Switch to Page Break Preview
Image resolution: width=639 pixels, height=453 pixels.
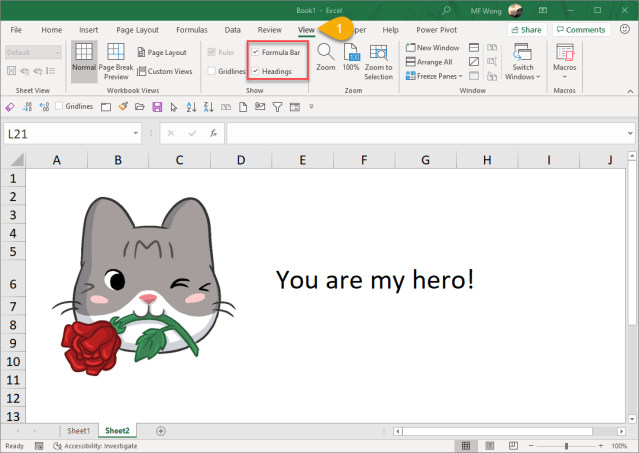[116, 61]
